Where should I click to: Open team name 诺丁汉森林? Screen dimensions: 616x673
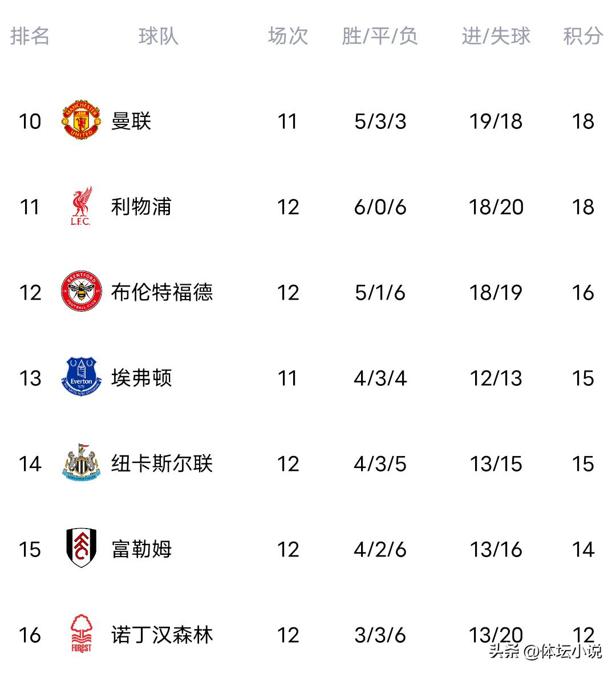tap(162, 635)
